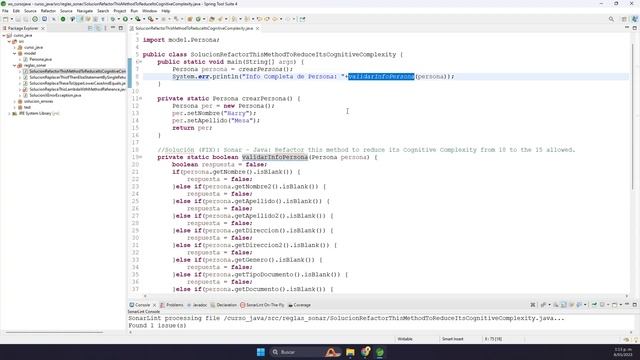This screenshot has width=640, height=360.
Task: Switch to the Coverage tab
Action: point(299,305)
